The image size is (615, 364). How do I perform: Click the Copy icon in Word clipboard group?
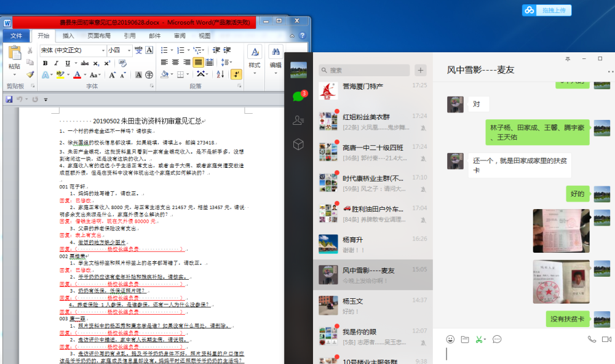pos(30,62)
